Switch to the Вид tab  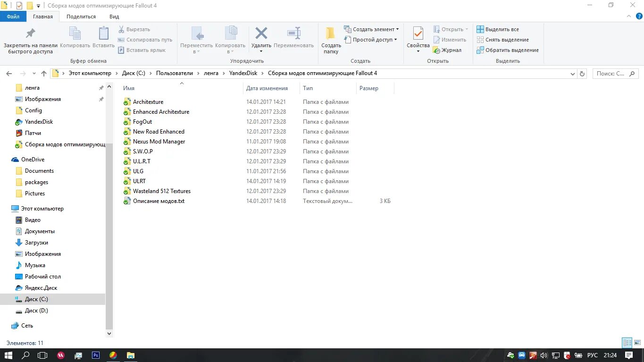pos(114,17)
